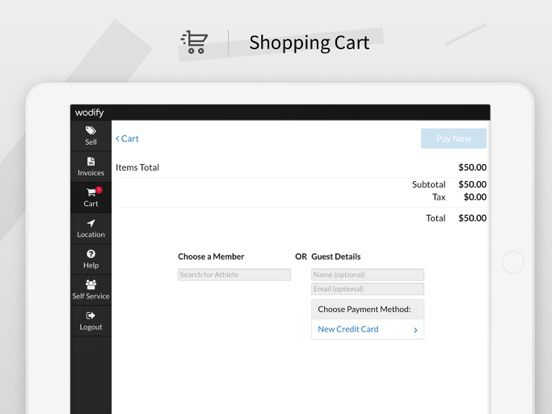Screen dimensions: 552x414
Task: Open the Self Service people icon
Action: pos(91,284)
